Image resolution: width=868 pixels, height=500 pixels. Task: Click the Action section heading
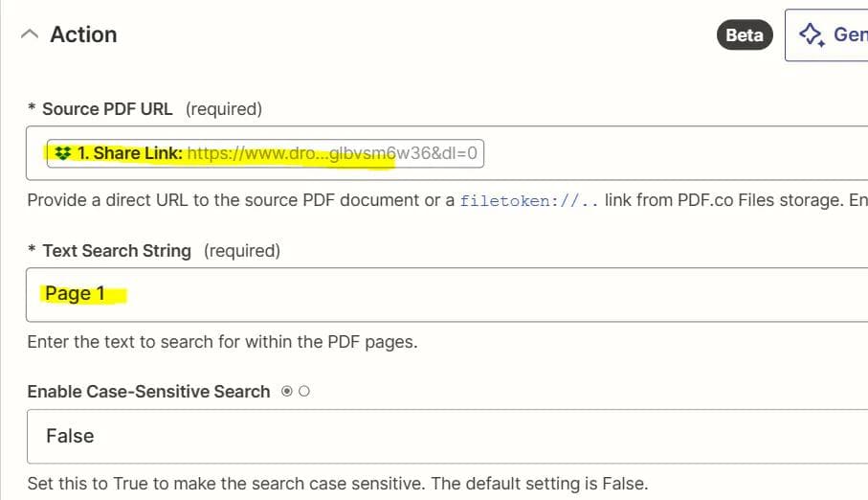[83, 34]
